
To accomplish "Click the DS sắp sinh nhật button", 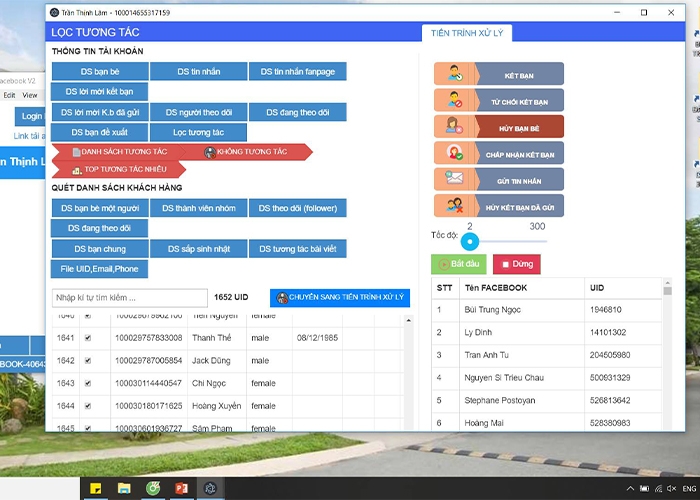I will 199,249.
